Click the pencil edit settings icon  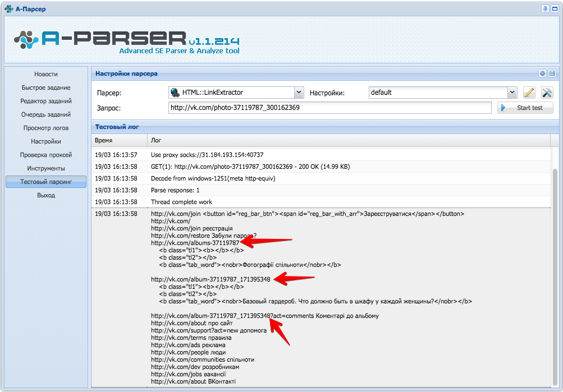click(529, 93)
